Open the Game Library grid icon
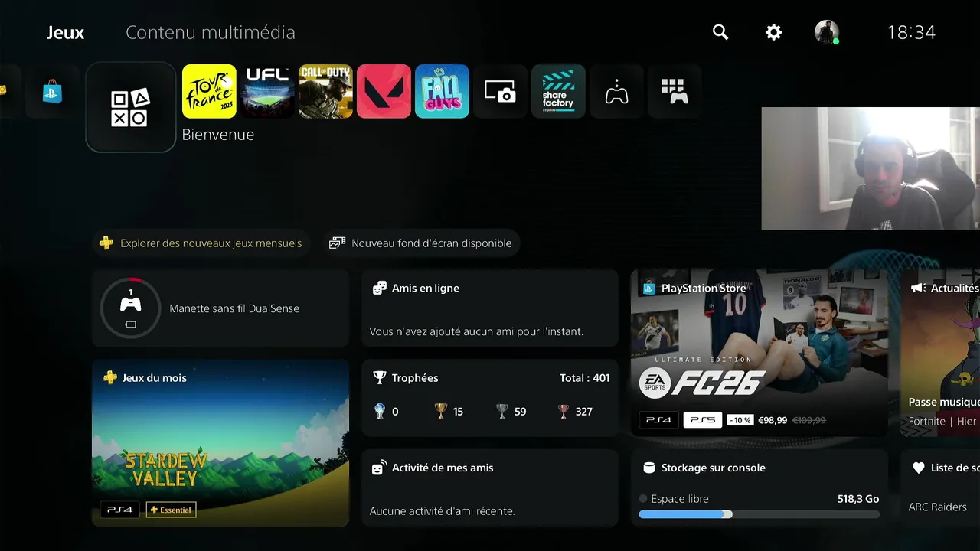Screen dimensions: 980x551 click(675, 91)
